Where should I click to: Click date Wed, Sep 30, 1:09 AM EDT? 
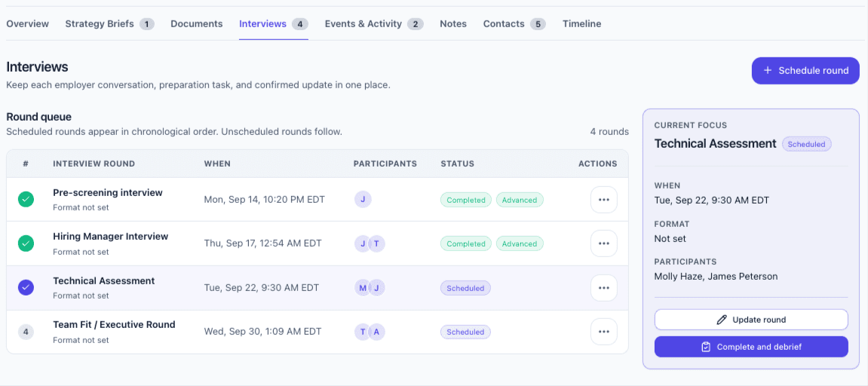pyautogui.click(x=263, y=332)
